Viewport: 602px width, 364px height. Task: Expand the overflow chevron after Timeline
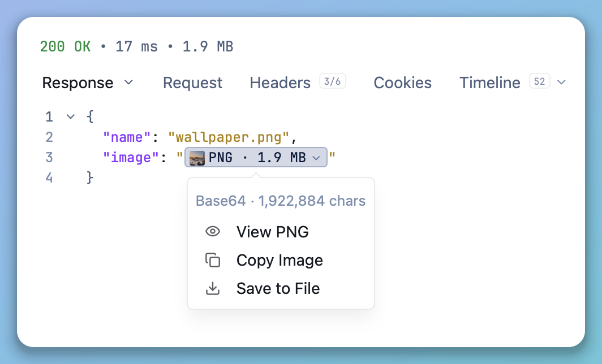pyautogui.click(x=561, y=82)
